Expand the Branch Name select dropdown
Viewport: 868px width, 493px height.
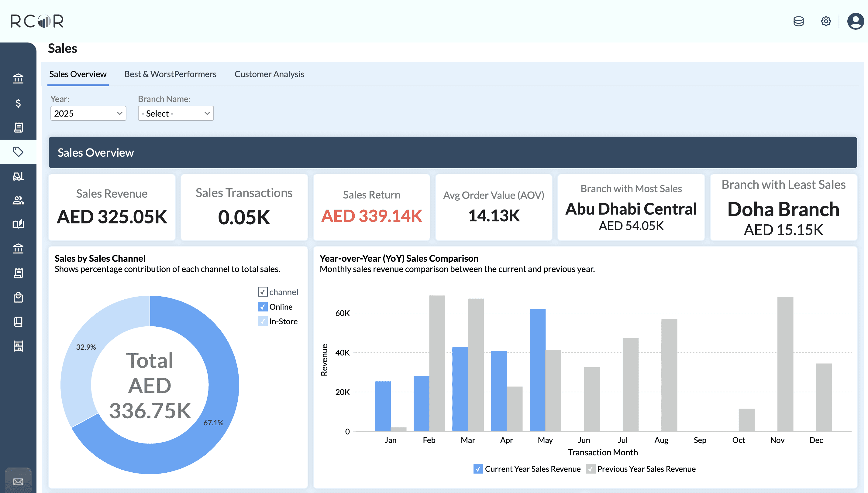click(x=176, y=114)
